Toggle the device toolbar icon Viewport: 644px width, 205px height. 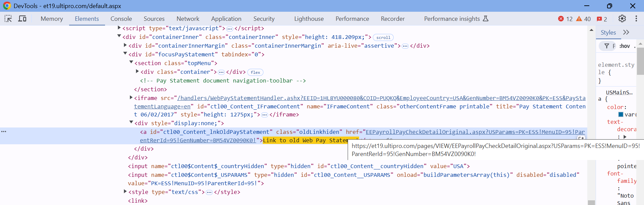[x=22, y=19]
